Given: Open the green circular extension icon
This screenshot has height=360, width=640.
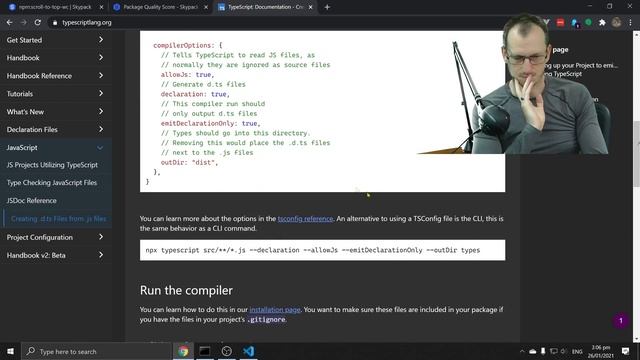Looking at the screenshot, I should 588,22.
